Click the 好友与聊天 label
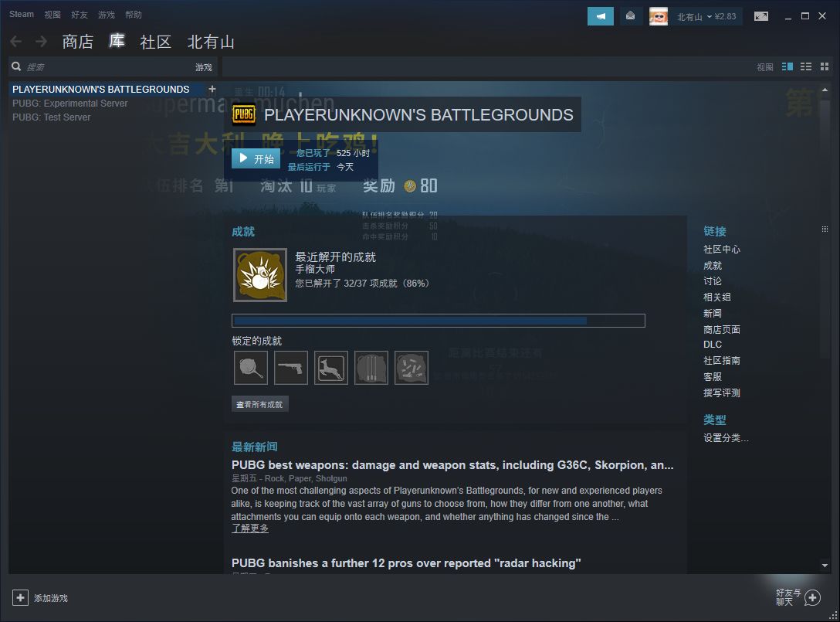The width and height of the screenshot is (840, 622). [x=788, y=597]
